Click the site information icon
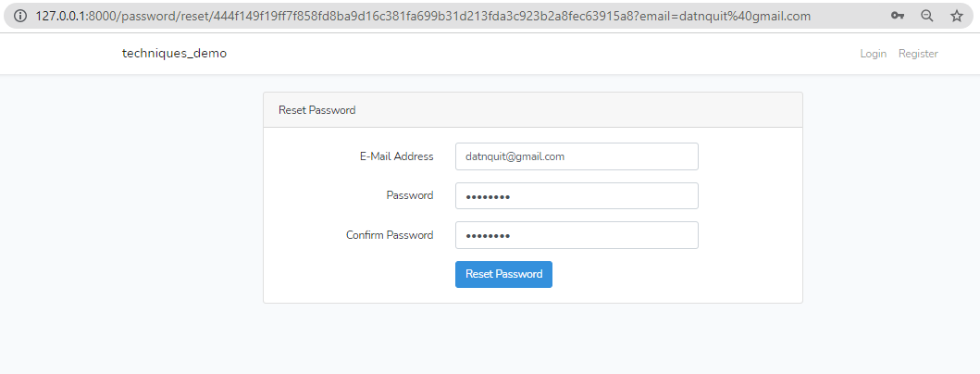The height and width of the screenshot is (374, 980). pyautogui.click(x=19, y=16)
